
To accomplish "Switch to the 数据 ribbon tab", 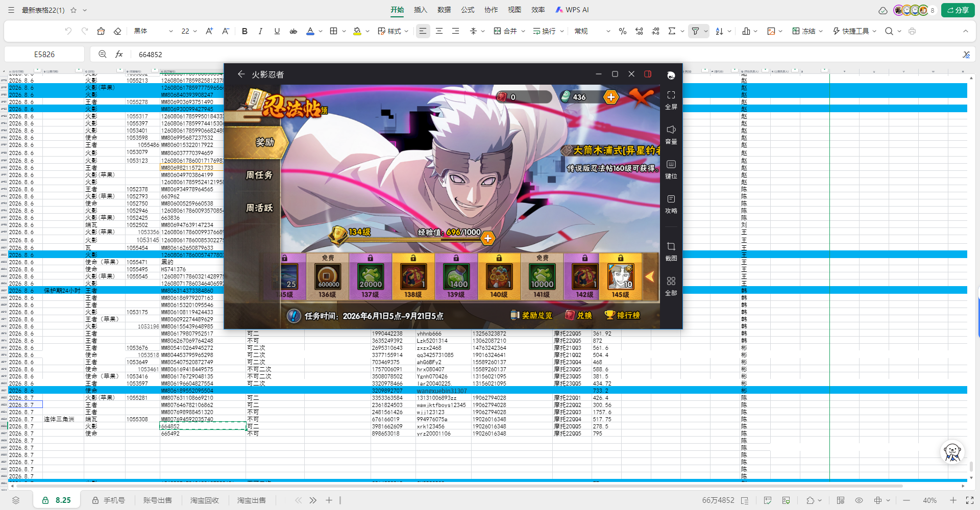I will click(x=444, y=10).
